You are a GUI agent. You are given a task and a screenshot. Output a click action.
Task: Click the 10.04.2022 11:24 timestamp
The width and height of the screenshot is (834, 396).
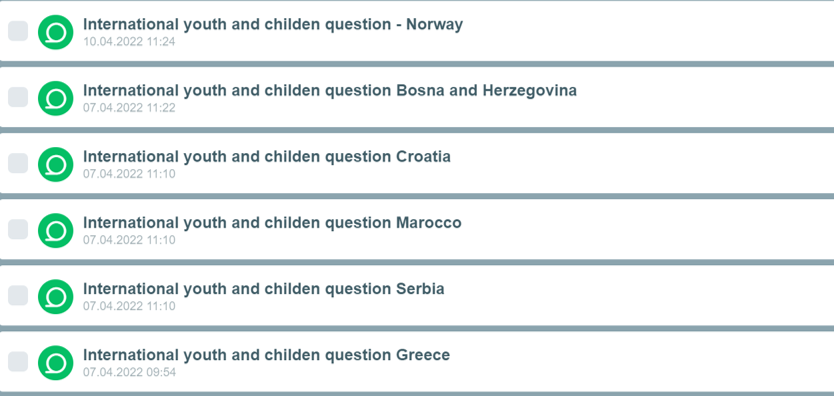point(129,41)
